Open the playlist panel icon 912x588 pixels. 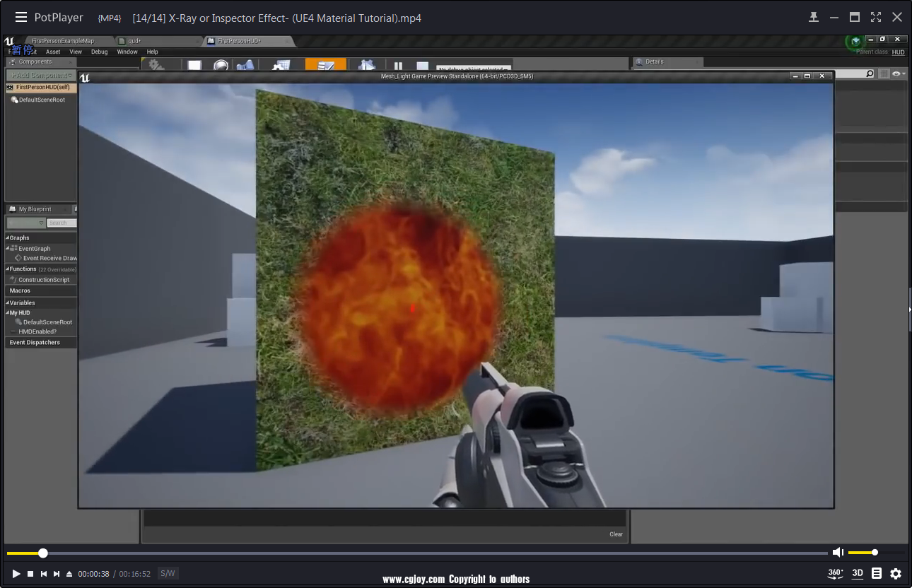coord(877,573)
